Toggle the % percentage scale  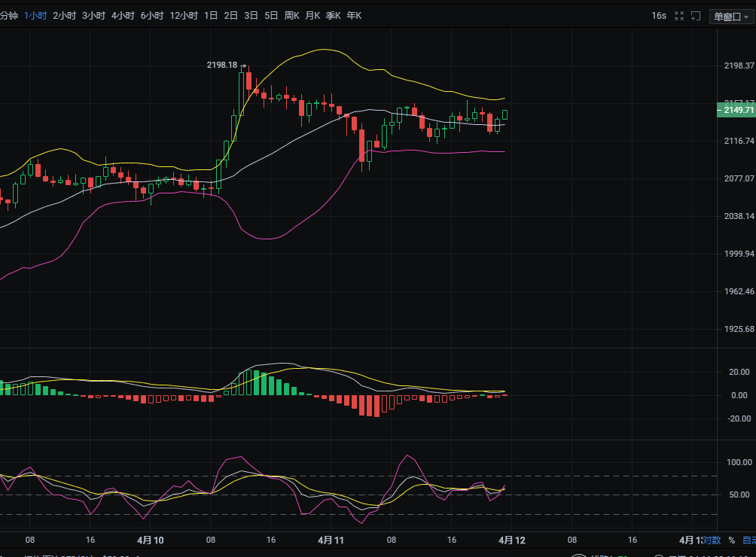(x=731, y=540)
